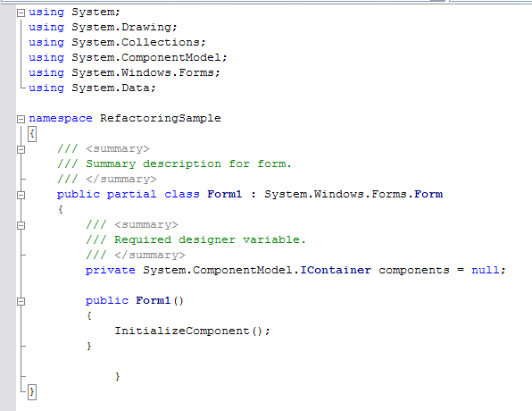
Task: Click 'Summary description for form.' comment
Action: pyautogui.click(x=188, y=164)
